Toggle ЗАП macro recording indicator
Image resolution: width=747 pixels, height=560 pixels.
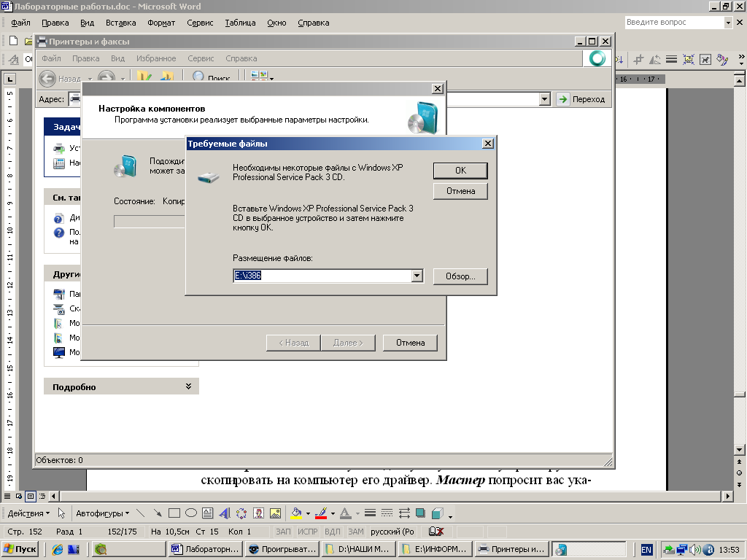(x=283, y=532)
